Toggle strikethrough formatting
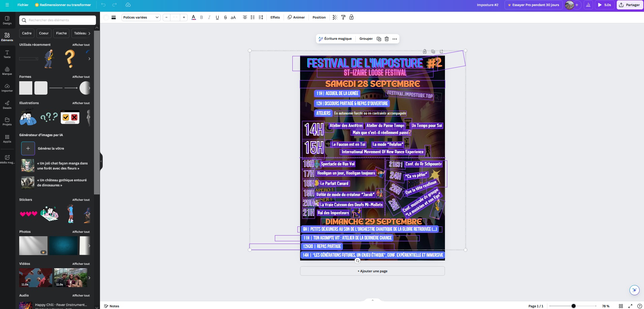 pos(225,18)
